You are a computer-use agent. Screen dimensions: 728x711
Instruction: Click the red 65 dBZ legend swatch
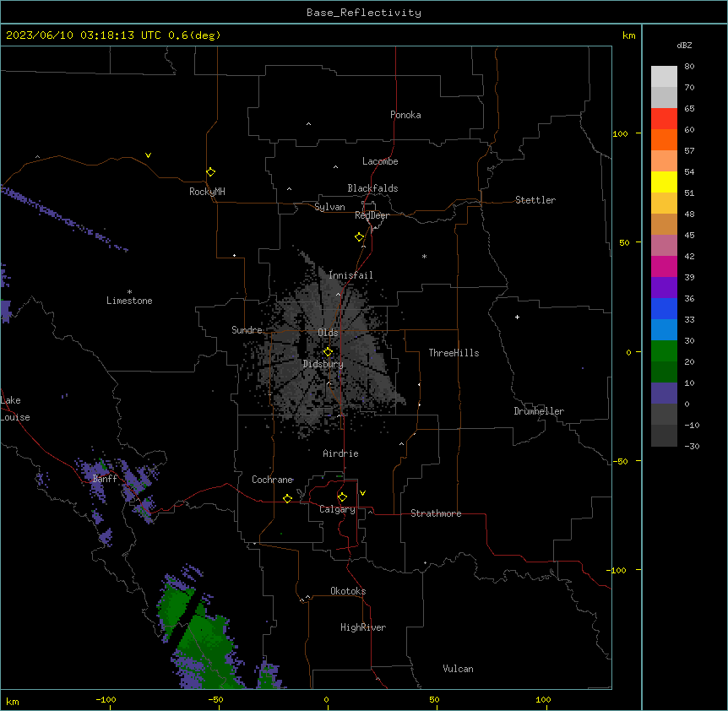(x=664, y=119)
